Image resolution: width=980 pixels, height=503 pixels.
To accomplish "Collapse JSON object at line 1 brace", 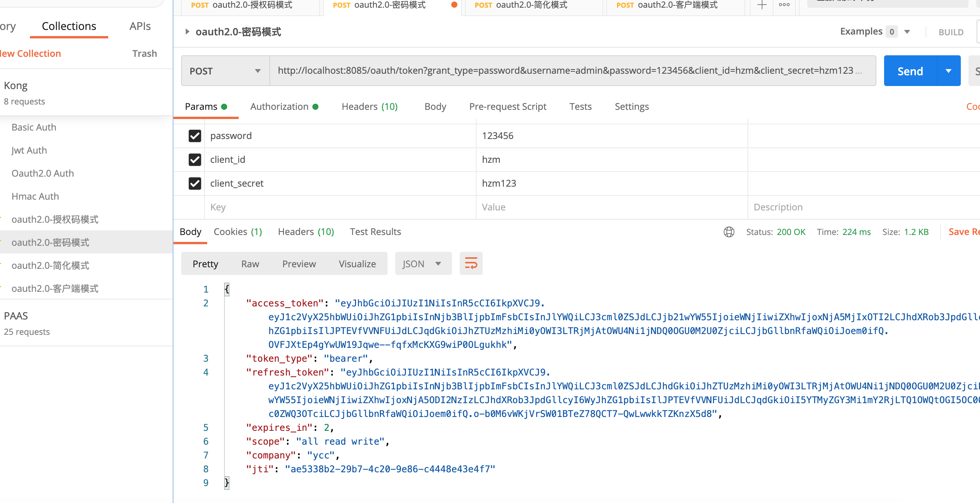I will click(x=227, y=289).
